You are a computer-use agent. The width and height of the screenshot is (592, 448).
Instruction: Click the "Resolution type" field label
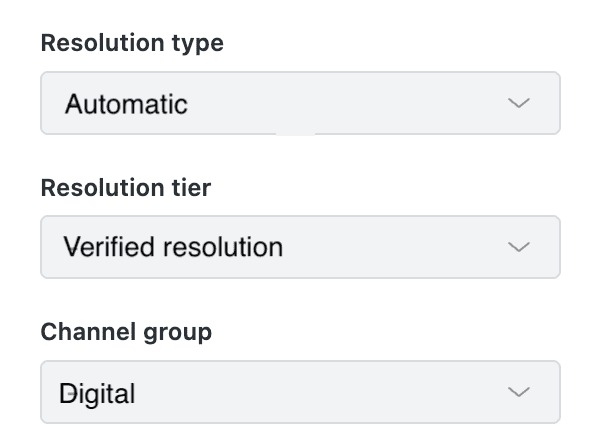(132, 43)
